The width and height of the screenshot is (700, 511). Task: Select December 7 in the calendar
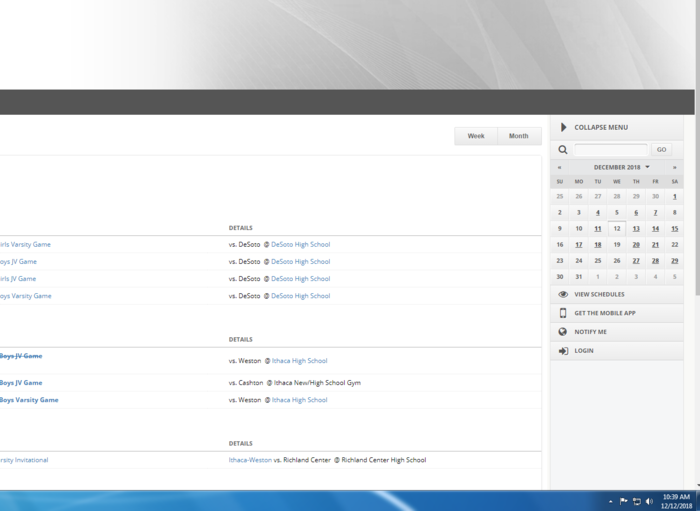coord(655,212)
